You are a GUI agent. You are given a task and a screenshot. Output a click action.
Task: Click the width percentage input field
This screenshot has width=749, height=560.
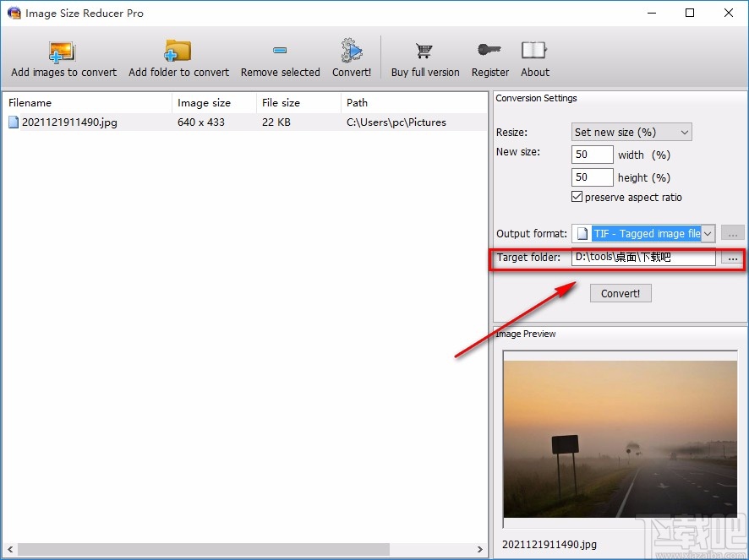coord(592,155)
